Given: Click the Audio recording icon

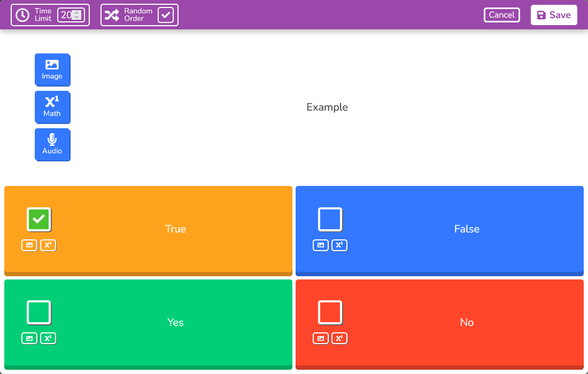Looking at the screenshot, I should [52, 144].
